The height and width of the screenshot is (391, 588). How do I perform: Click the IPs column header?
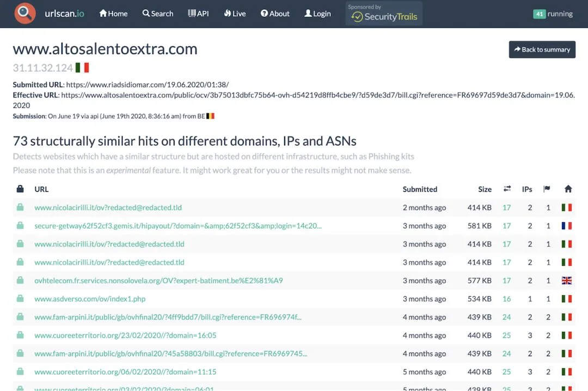click(527, 189)
